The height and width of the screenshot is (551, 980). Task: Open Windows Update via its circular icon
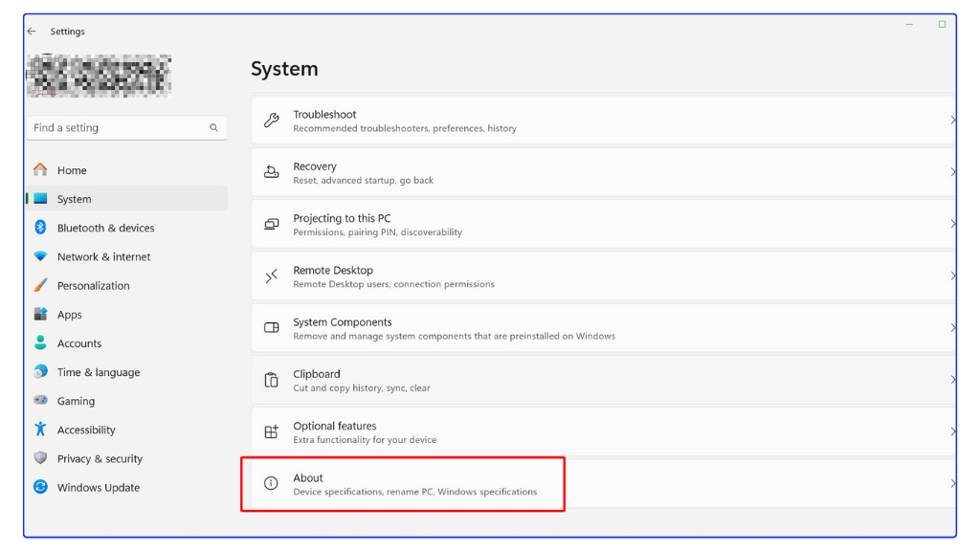(x=40, y=487)
